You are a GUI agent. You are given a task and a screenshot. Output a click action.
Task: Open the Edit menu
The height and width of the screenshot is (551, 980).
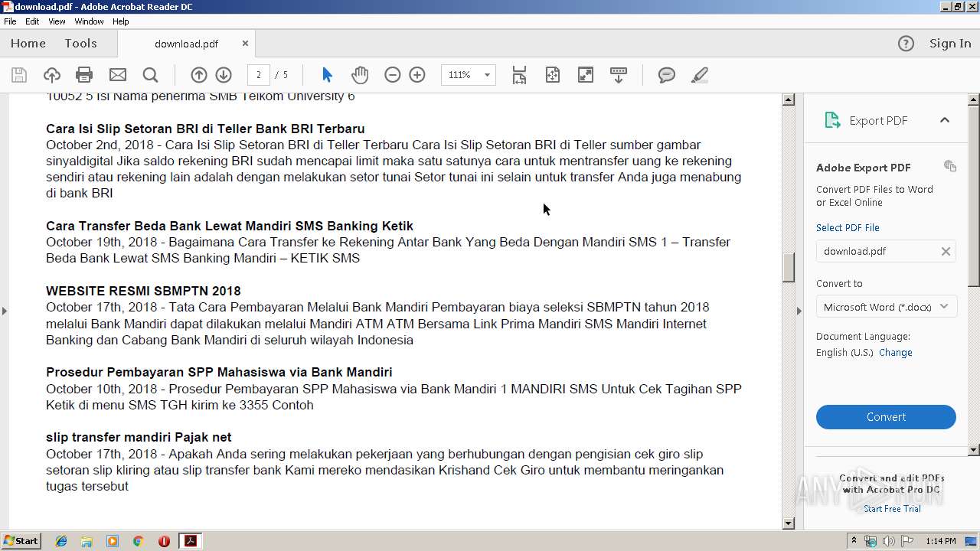32,21
